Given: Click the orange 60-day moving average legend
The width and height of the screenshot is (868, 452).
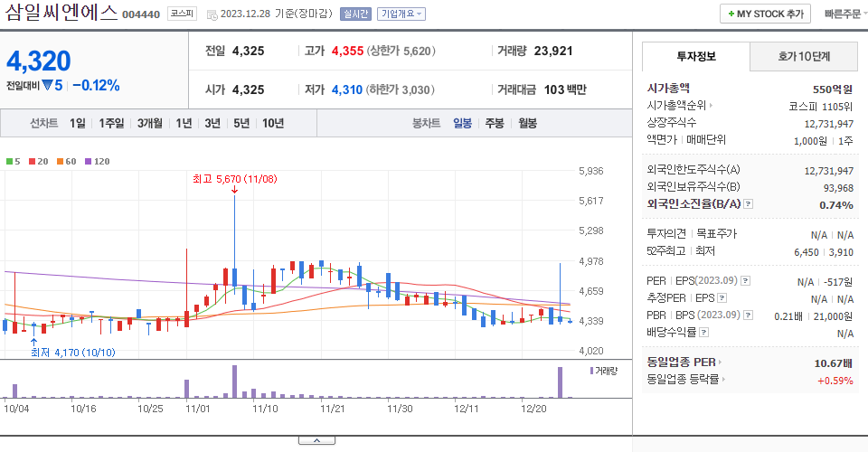Looking at the screenshot, I should point(66,162).
